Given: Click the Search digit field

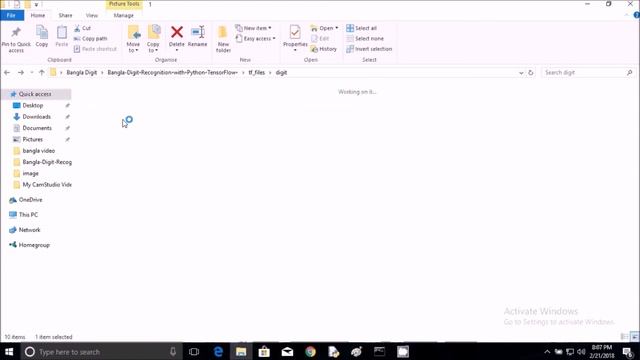Looking at the screenshot, I should (588, 73).
